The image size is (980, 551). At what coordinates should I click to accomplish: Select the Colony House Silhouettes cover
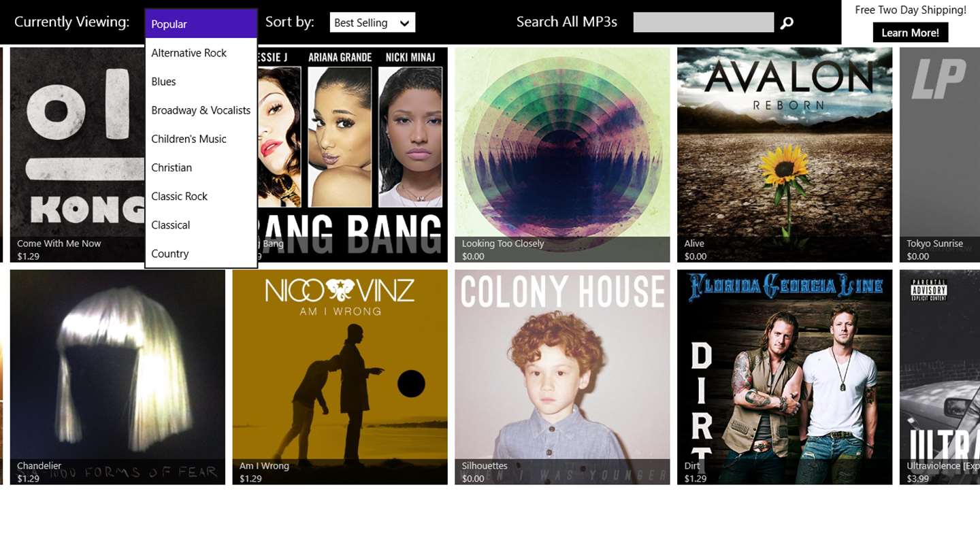[x=562, y=377]
